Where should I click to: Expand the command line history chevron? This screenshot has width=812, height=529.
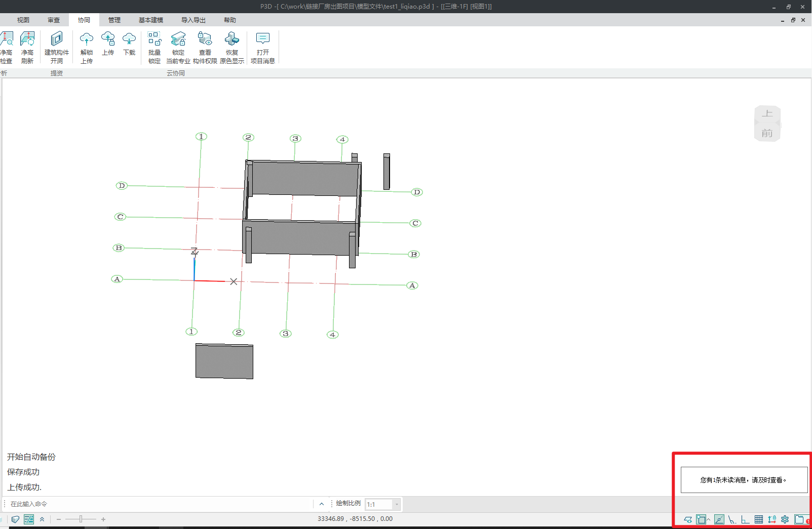click(321, 504)
